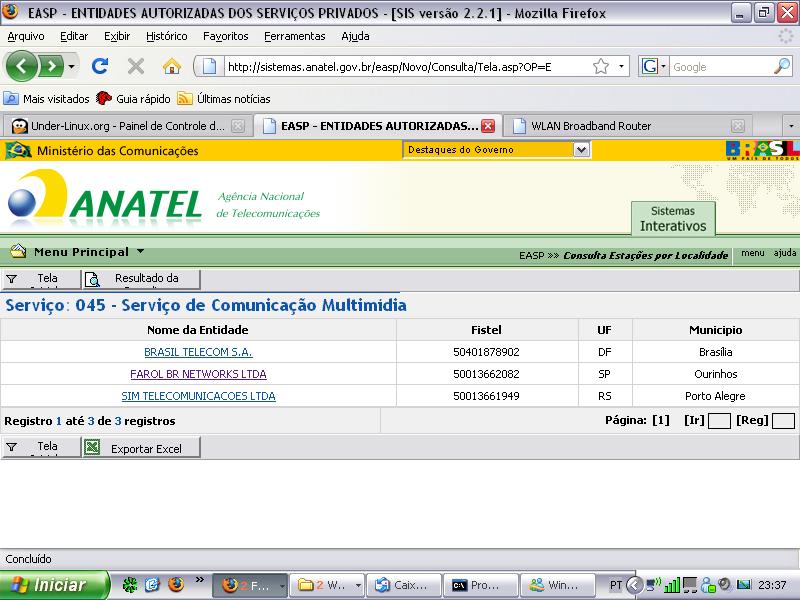Select the Porto Alegre municipality cell

point(715,396)
